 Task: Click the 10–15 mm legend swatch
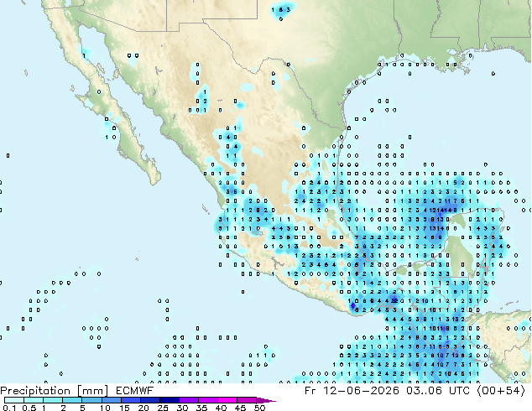tap(112, 400)
